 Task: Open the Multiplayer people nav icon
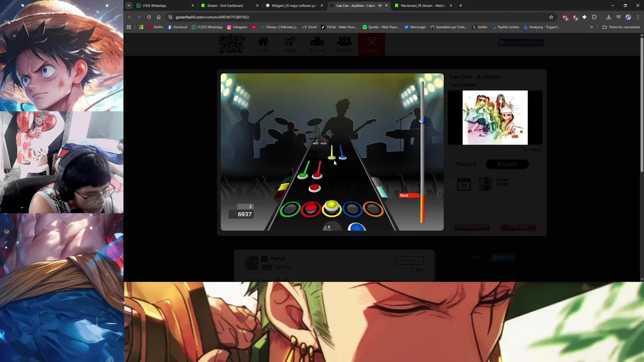[x=344, y=44]
